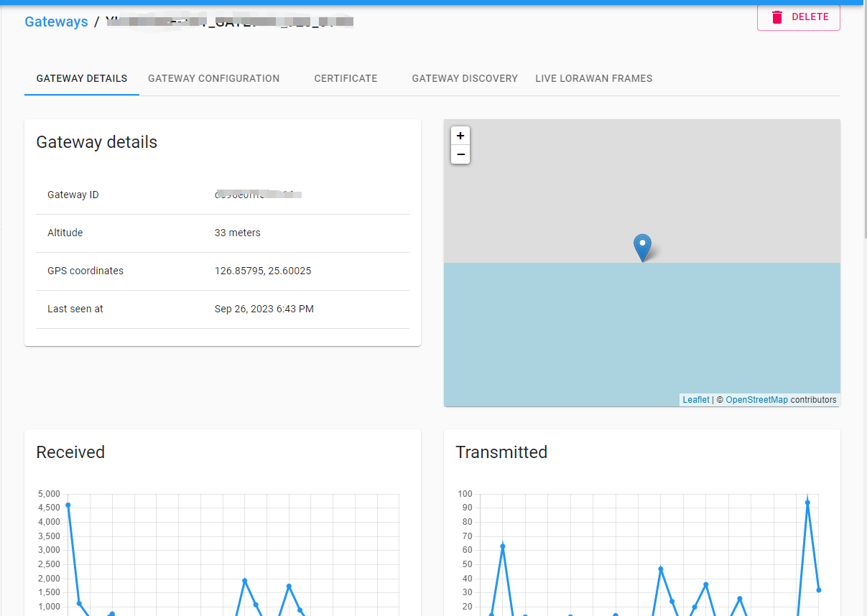Zoom out on the map
The image size is (867, 616).
[460, 154]
